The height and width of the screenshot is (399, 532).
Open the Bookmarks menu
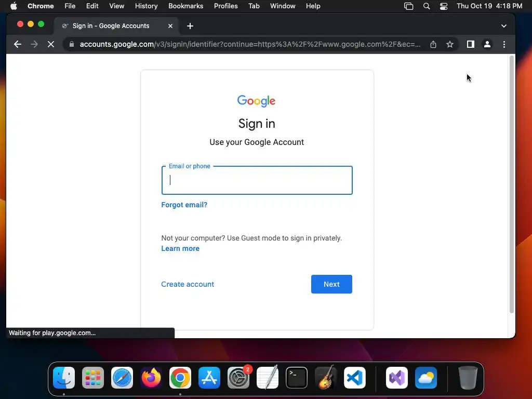tap(185, 6)
